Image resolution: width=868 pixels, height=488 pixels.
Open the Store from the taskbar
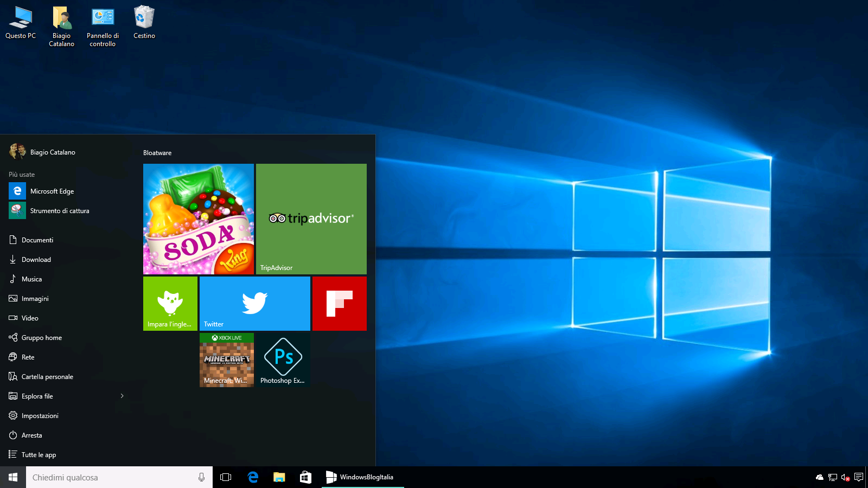(x=305, y=477)
